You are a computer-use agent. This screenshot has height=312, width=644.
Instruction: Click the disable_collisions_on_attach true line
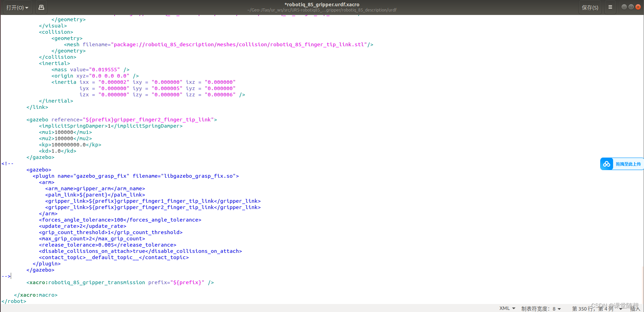coord(140,251)
